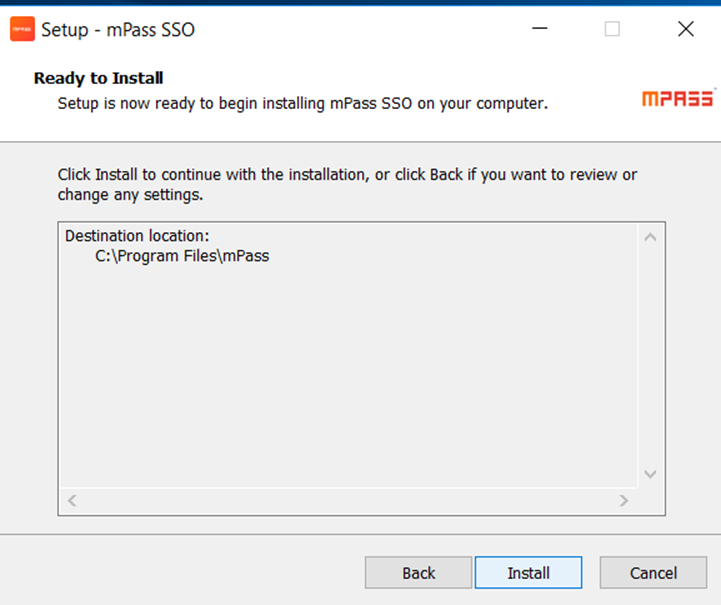This screenshot has height=605, width=721.
Task: Minimize the Setup window
Action: click(539, 29)
